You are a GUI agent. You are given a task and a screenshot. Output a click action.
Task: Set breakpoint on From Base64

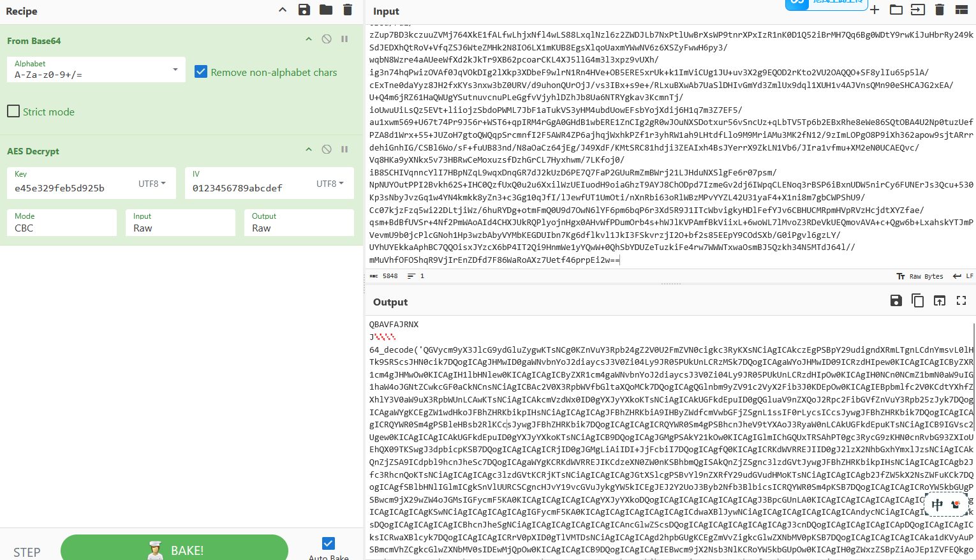click(344, 39)
